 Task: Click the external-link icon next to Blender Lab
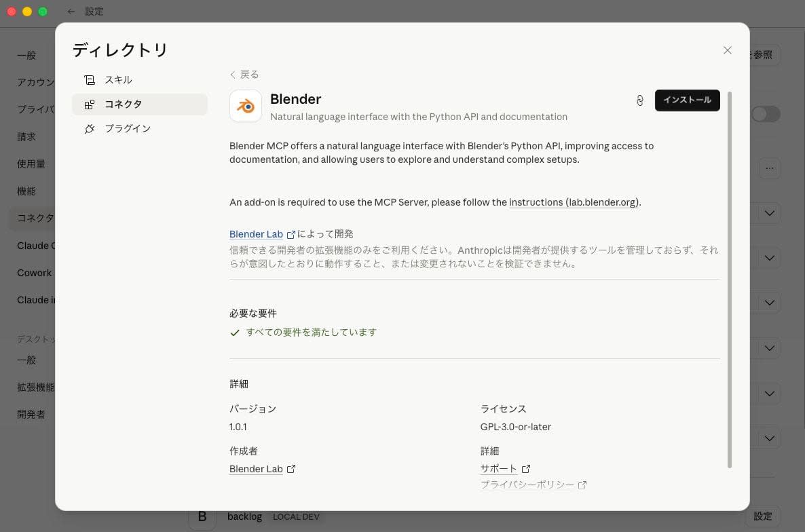click(291, 234)
